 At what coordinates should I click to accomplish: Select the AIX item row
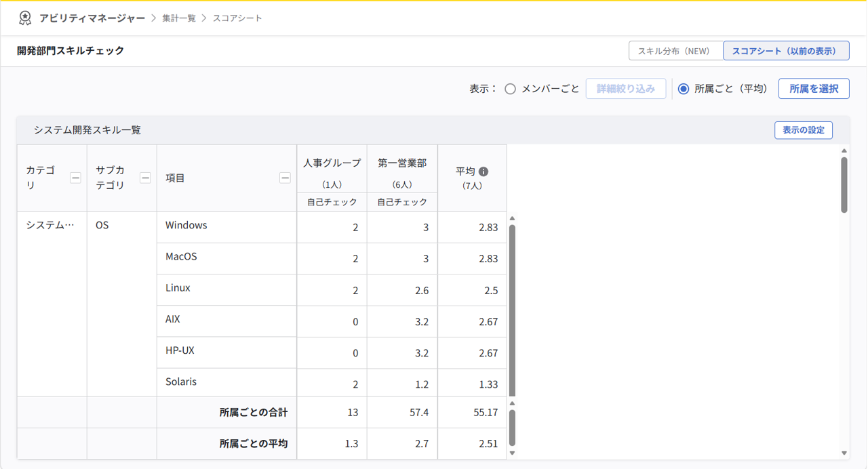[226, 321]
